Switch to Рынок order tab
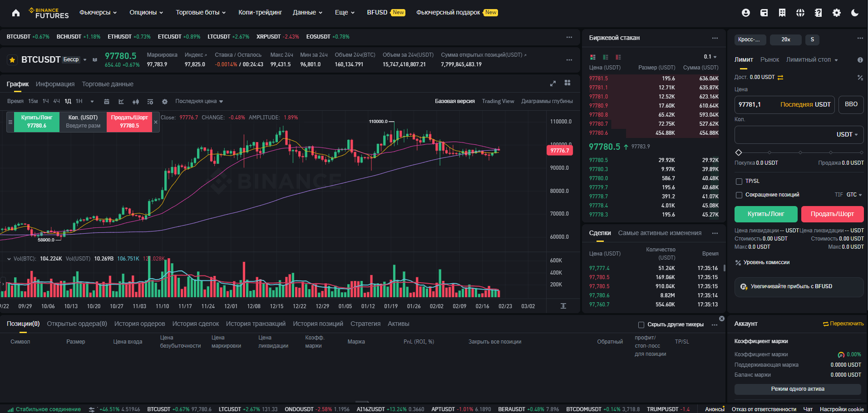The height and width of the screenshot is (413, 868). pyautogui.click(x=769, y=60)
